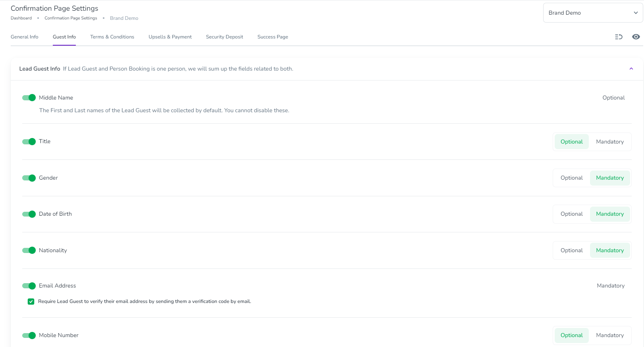Switch to the General Info tab
This screenshot has width=644, height=347.
pyautogui.click(x=25, y=37)
